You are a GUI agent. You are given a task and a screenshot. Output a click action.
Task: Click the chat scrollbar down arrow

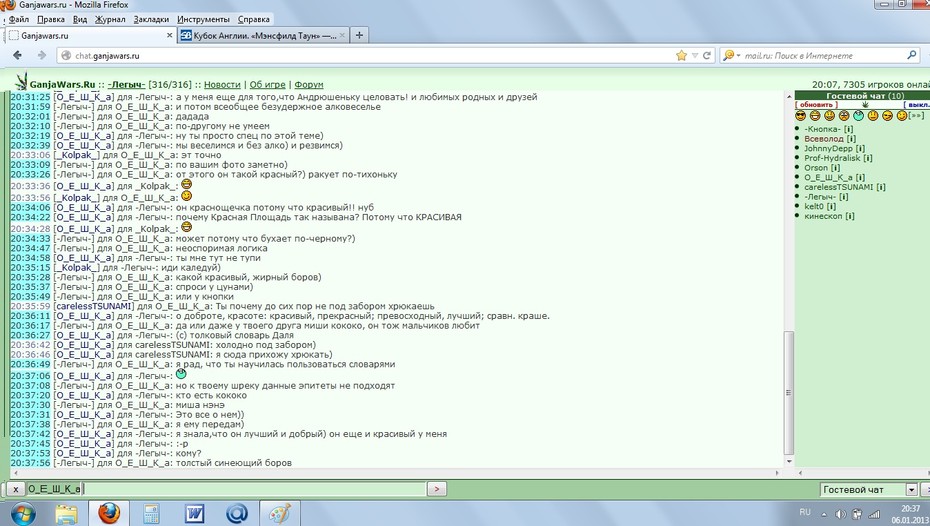point(789,461)
